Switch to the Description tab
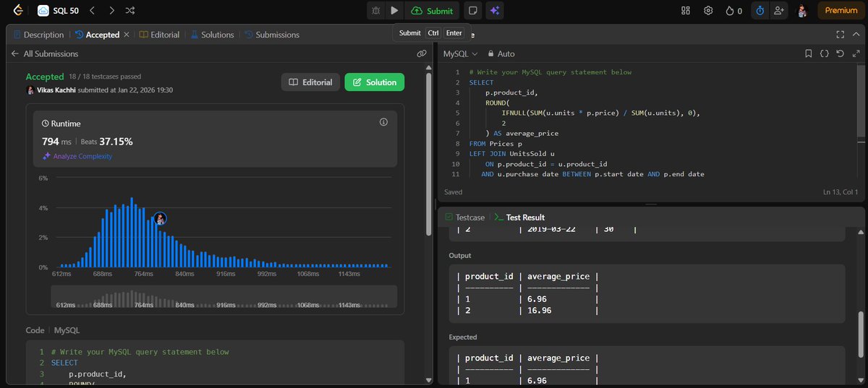Screen dimensions: 868x388 38,35
